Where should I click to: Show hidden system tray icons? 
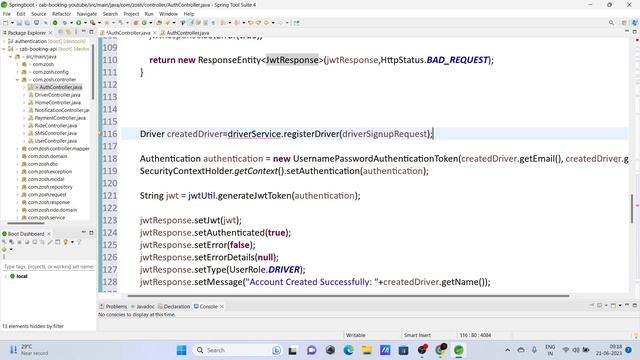(x=507, y=350)
